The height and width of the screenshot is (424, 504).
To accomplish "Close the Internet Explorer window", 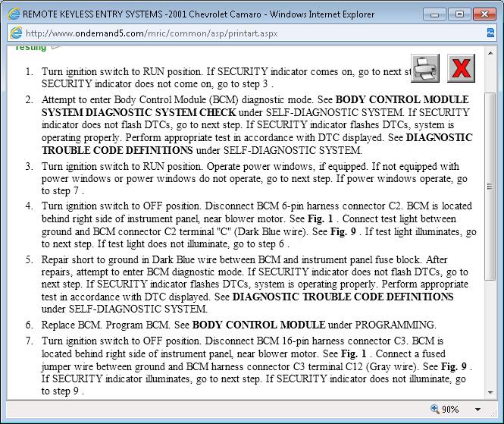I will point(484,14).
